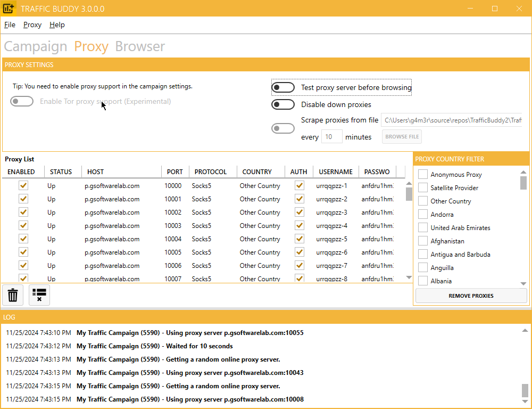Click country filter scrollbar down arrow
Screen dimensions: 532x409
click(x=523, y=284)
